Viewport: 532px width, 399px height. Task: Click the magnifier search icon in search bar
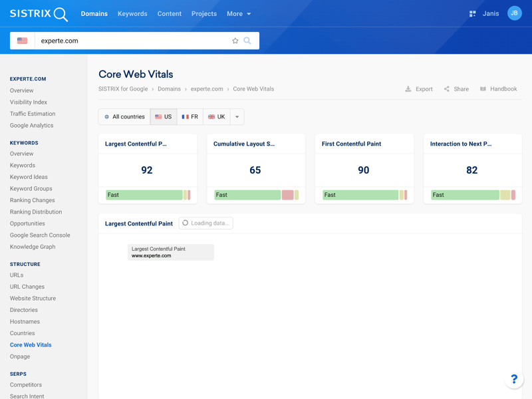click(247, 41)
